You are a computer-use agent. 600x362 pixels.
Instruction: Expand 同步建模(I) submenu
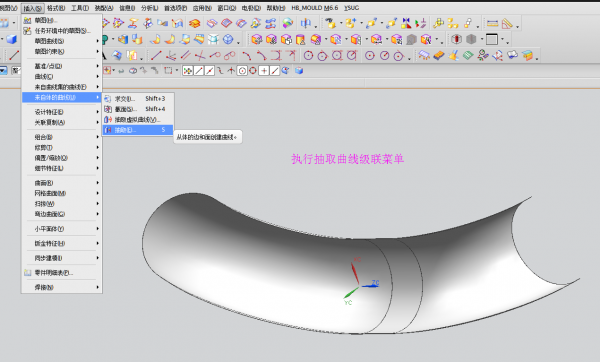point(61,258)
